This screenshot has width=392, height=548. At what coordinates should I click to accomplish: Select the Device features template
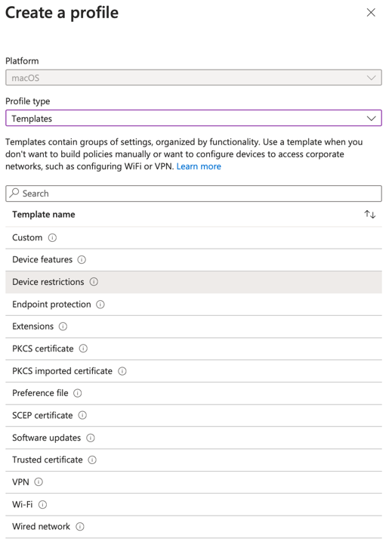(x=193, y=260)
